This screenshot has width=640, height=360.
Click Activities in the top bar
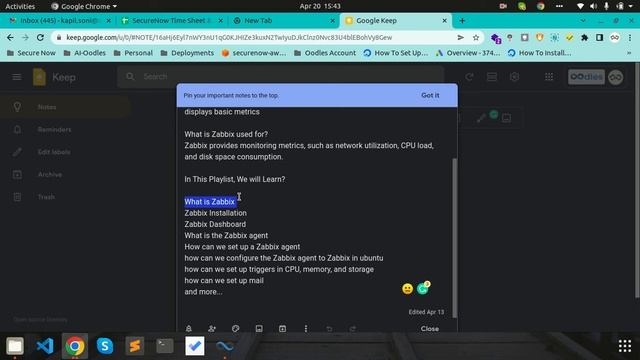coord(20,6)
